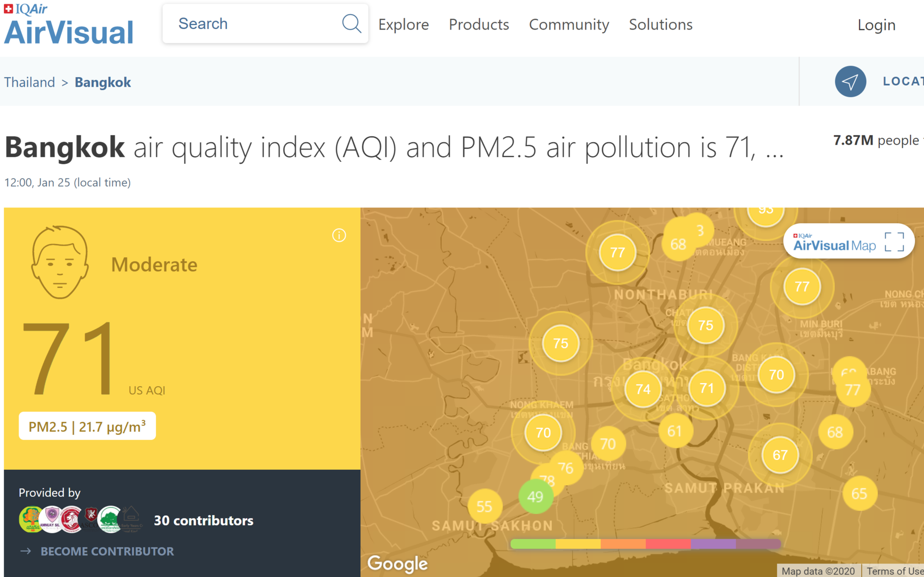Select the 71 AQI marker on map
The width and height of the screenshot is (924, 577).
[707, 388]
